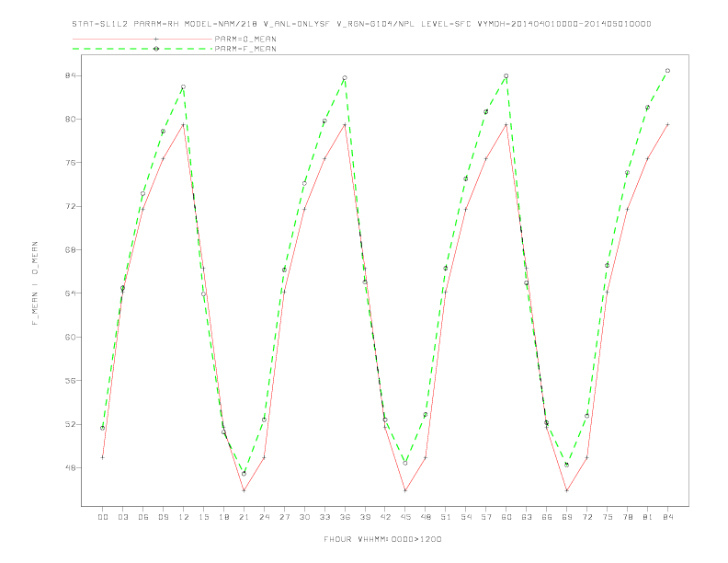
Task: Click the green F_MEAN circle marker at hour 84
Action: tap(667, 71)
